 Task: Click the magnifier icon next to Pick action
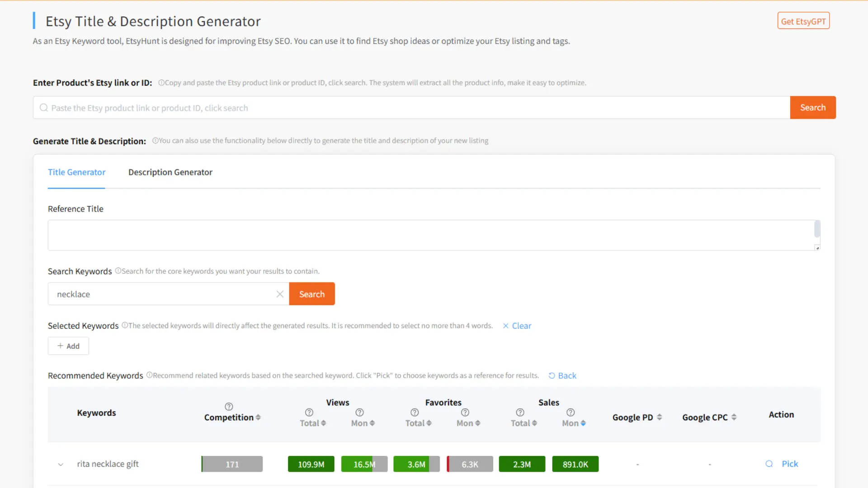coord(769,464)
